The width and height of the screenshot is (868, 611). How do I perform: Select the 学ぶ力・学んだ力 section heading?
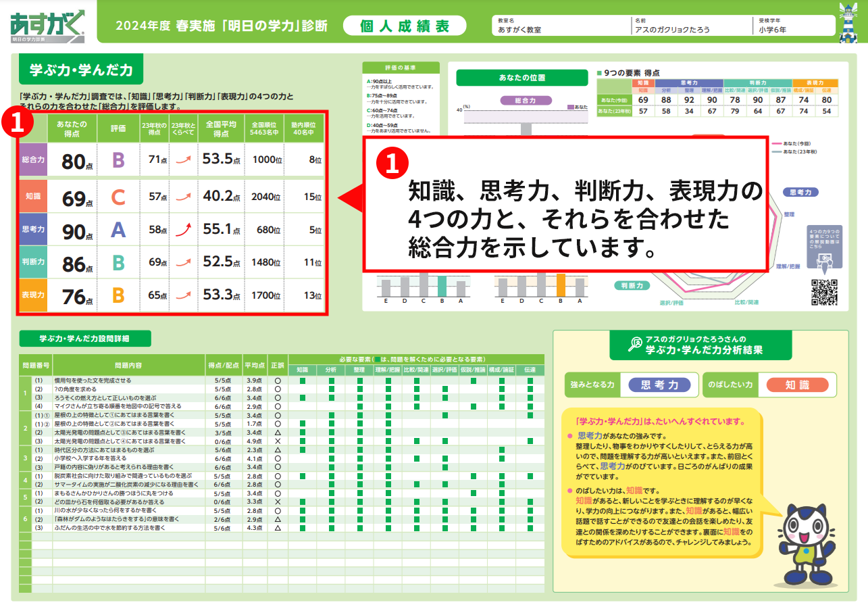82,70
